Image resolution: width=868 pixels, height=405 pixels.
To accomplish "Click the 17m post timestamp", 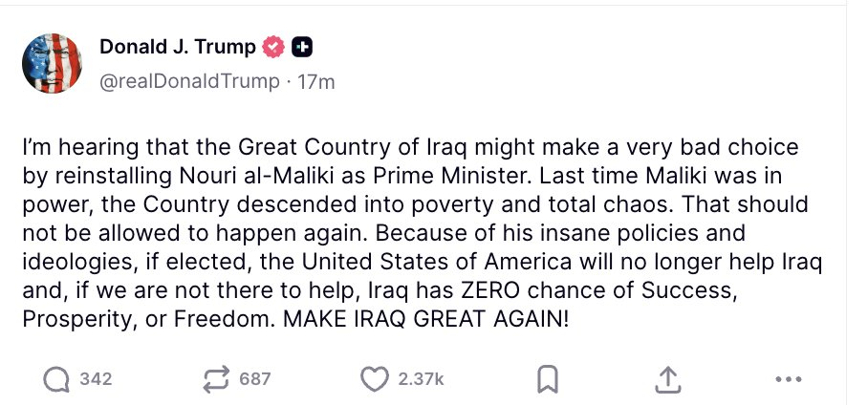I will pos(316,82).
